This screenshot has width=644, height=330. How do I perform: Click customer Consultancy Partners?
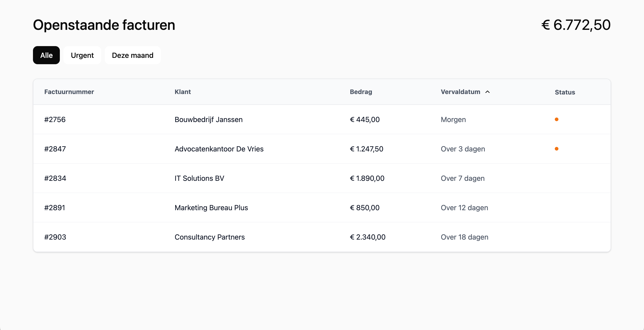pos(210,237)
